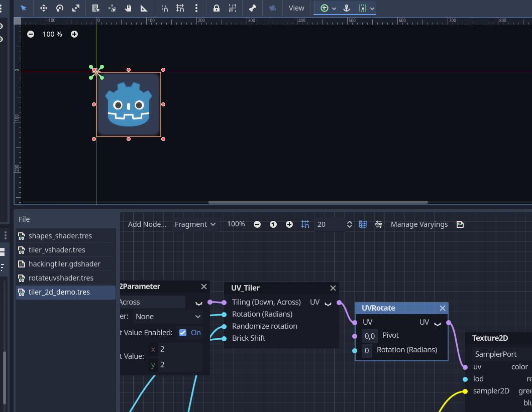This screenshot has height=412, width=532.
Task: Click the camera preview override icon
Action: pyautogui.click(x=272, y=8)
